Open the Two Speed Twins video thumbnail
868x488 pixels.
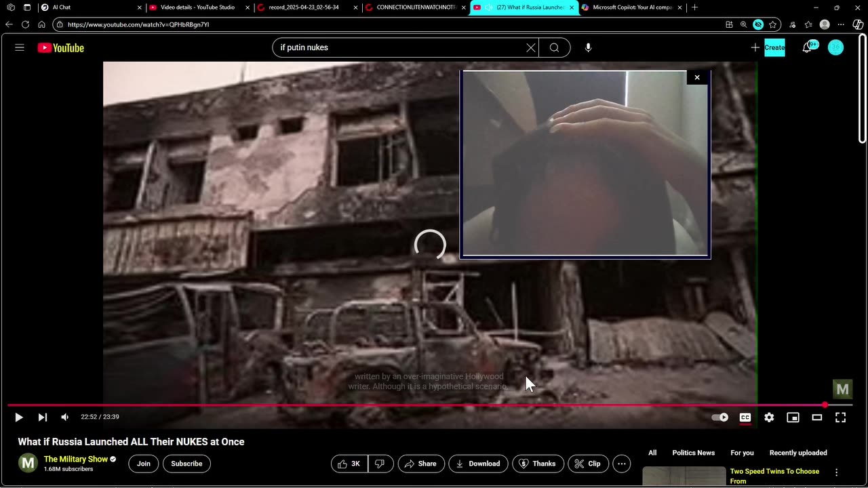tap(684, 476)
